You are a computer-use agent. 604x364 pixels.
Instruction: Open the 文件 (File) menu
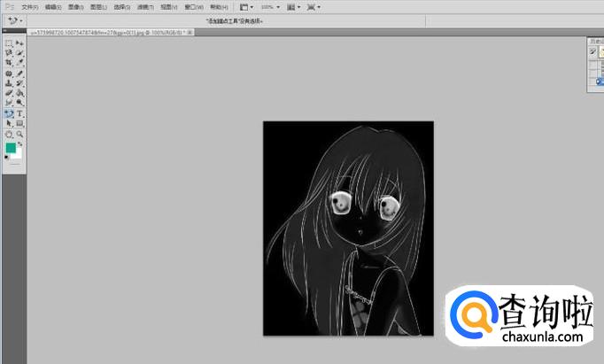pyautogui.click(x=29, y=6)
